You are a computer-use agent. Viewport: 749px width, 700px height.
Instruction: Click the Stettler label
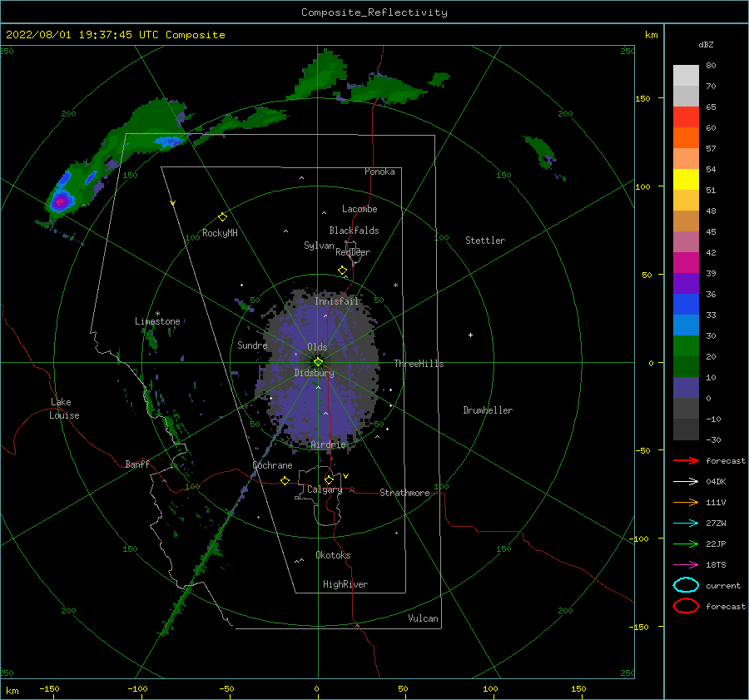(x=485, y=241)
